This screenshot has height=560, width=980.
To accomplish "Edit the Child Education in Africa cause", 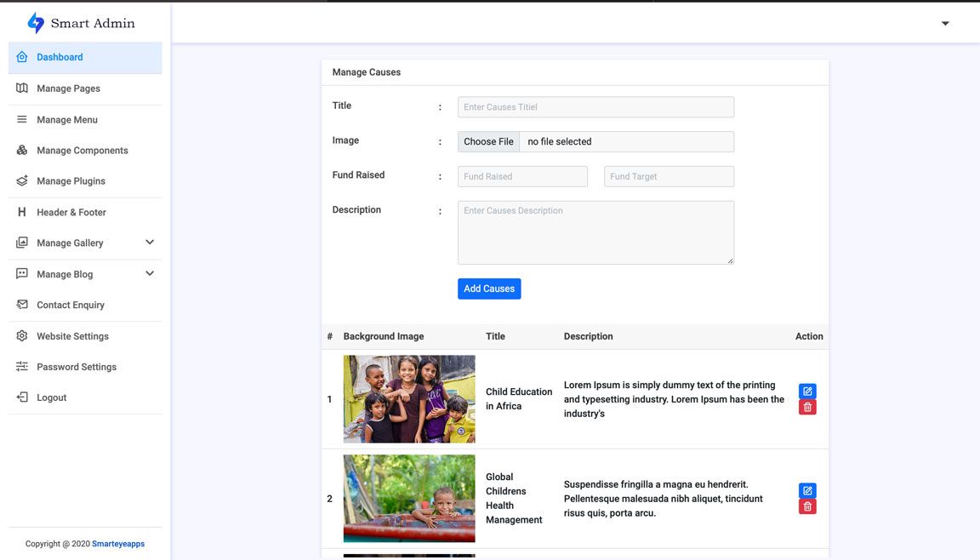I will 807,391.
